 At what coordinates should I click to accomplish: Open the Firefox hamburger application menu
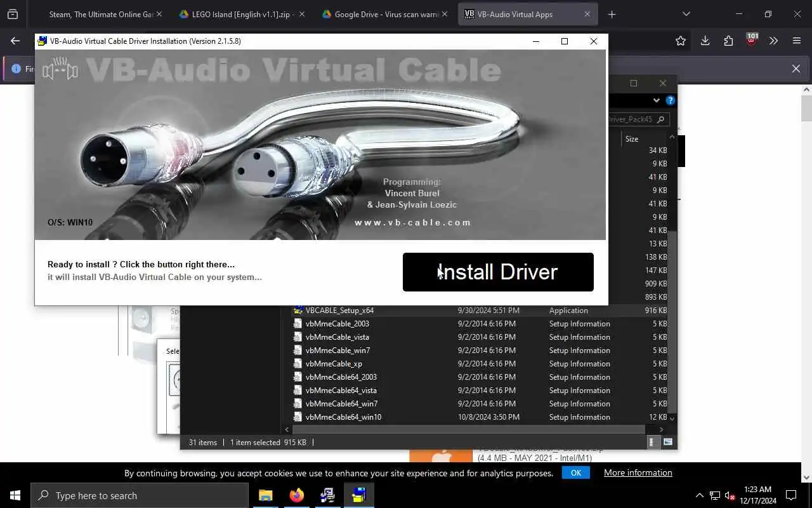[x=797, y=41]
